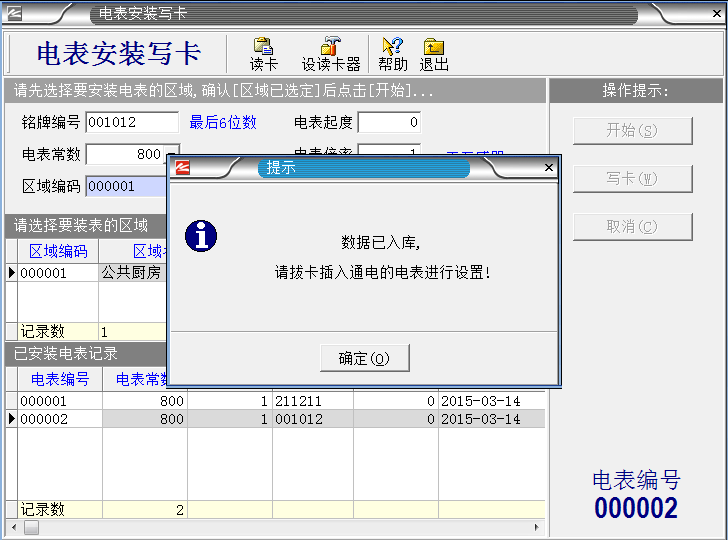
Task: Click the 区域编码 field showing 000001
Action: pos(125,186)
